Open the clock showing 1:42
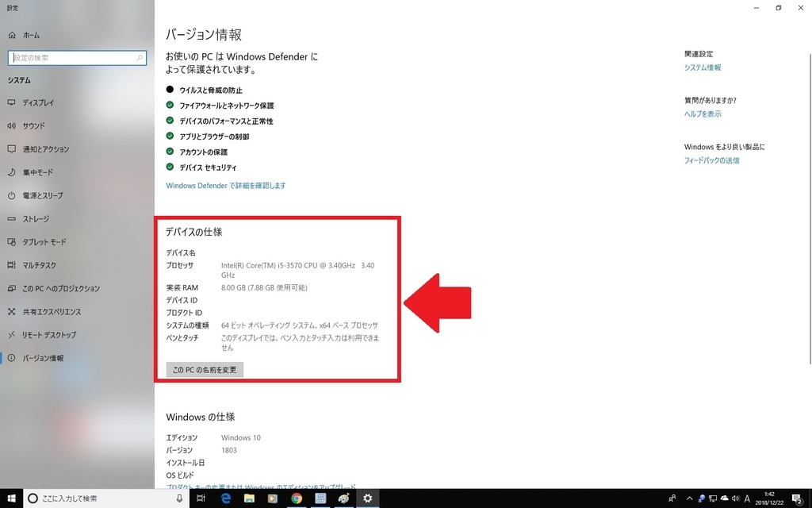Viewport: 812px width, 508px height. coord(769,498)
